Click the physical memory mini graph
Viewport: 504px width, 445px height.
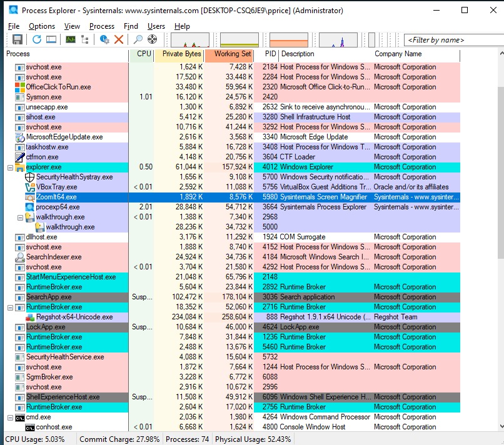[x=289, y=40]
